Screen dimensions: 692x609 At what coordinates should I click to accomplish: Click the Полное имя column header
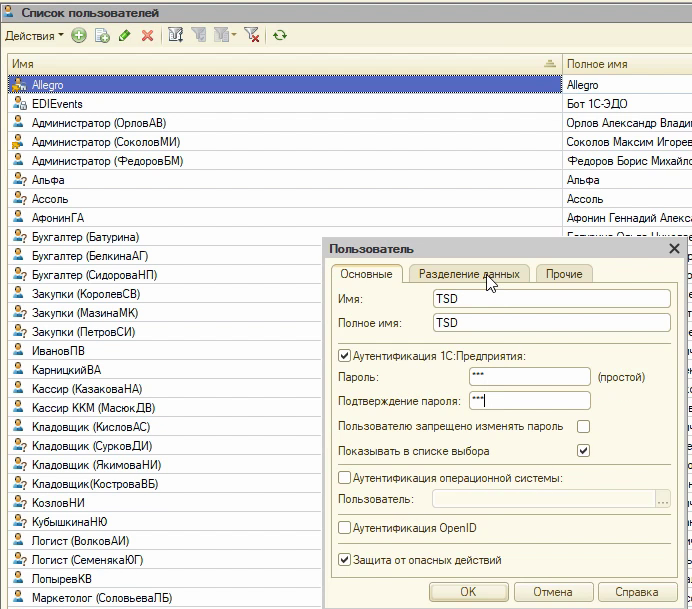(627, 64)
